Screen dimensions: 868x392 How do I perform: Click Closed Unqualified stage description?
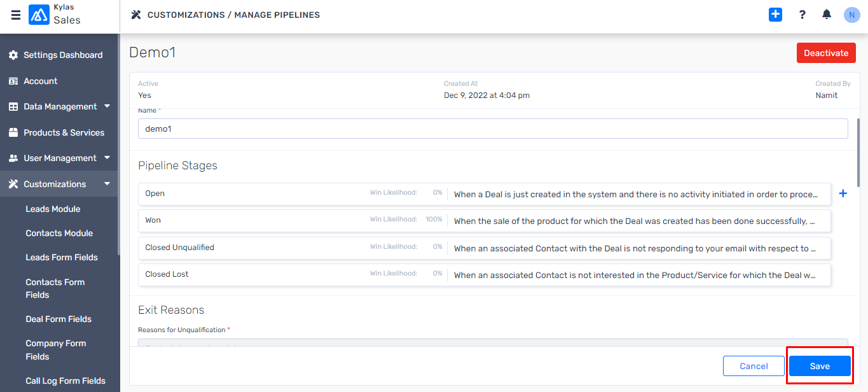635,249
